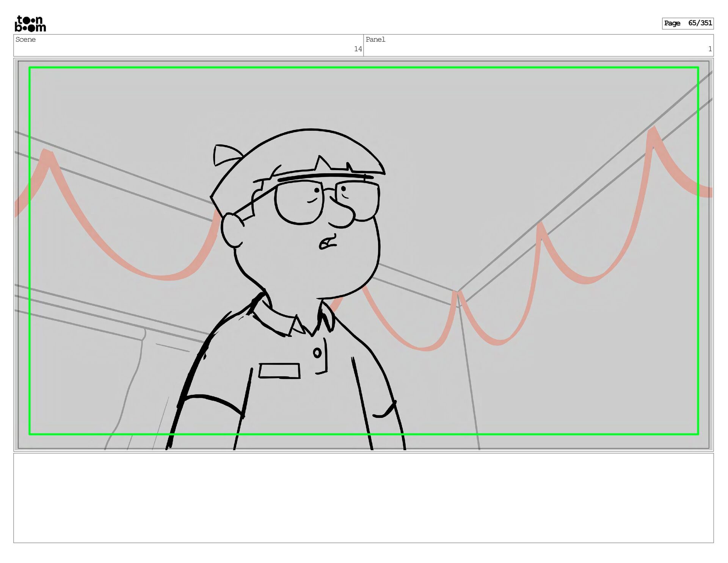Click the blank name tag on shirt
The height and width of the screenshot is (563, 728).
[x=279, y=371]
